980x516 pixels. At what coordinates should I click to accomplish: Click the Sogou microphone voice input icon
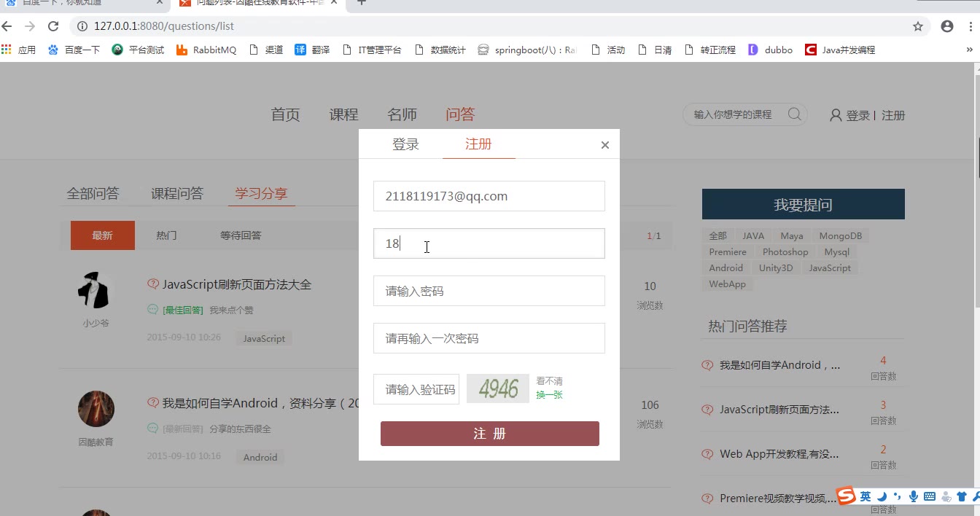click(x=913, y=496)
